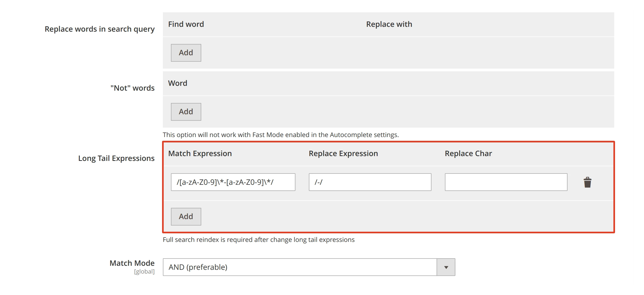The width and height of the screenshot is (644, 295).
Task: Click Add under the Not words section
Action: tap(186, 112)
